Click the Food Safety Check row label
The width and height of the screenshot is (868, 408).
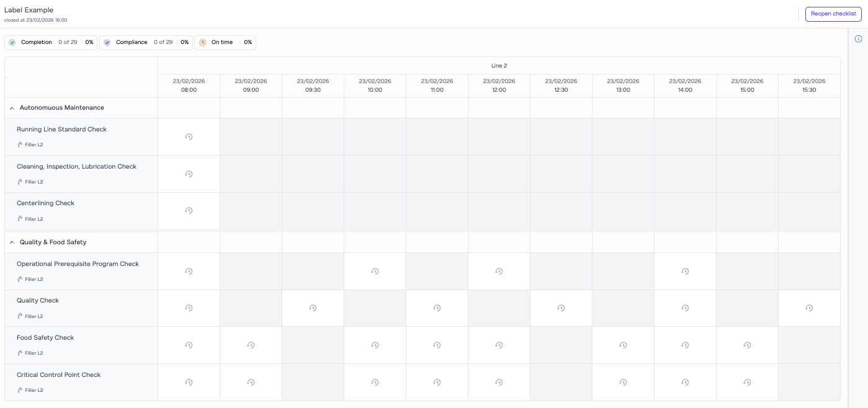45,338
